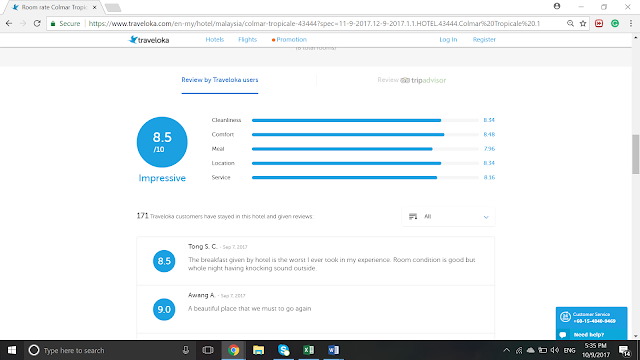Open a new browser tab

113,8
